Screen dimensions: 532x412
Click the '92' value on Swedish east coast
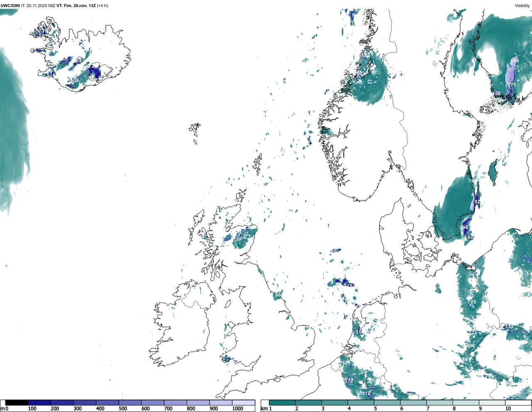point(477,202)
